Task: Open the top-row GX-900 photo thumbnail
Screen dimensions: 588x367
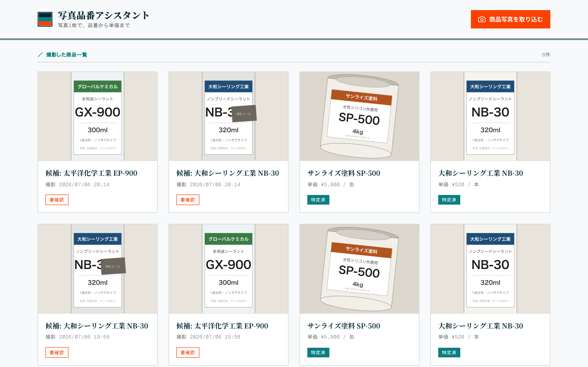Action: [97, 116]
